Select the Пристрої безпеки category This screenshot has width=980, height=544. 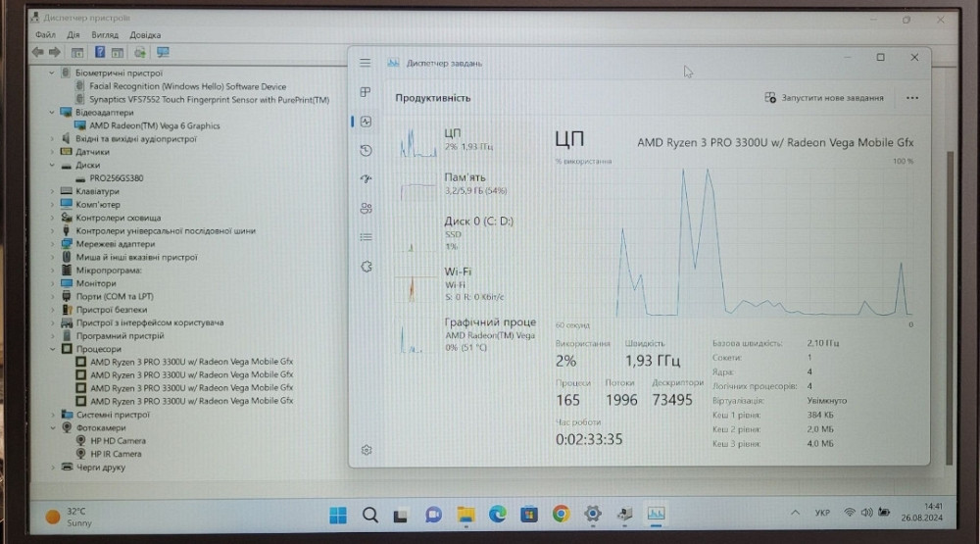(112, 310)
